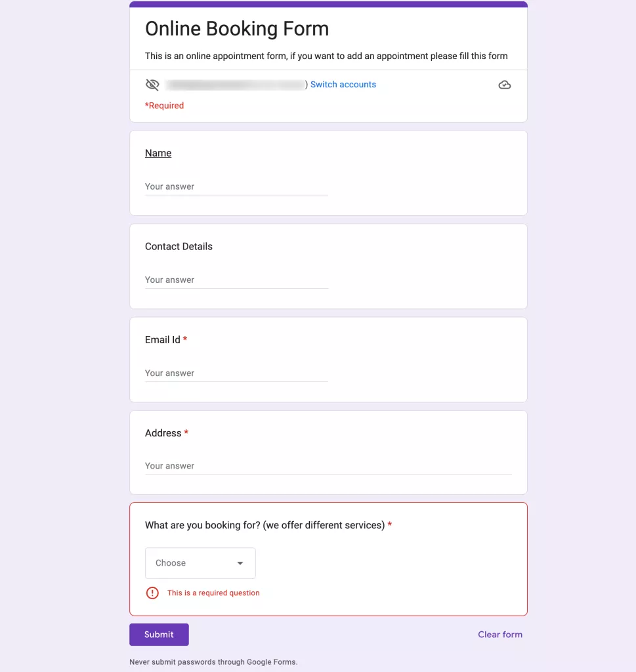
Task: Click the red required question error icon
Action: click(x=152, y=593)
